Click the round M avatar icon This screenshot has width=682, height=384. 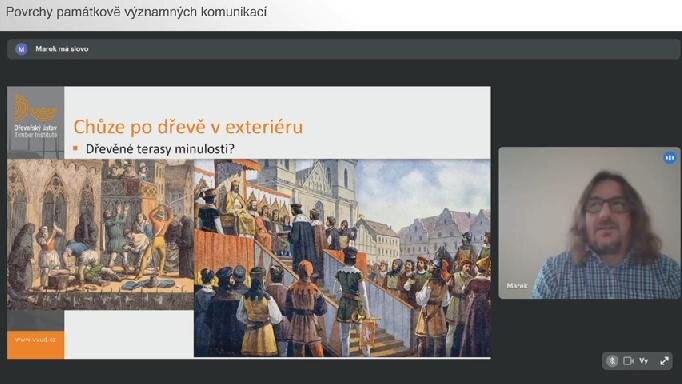21,49
